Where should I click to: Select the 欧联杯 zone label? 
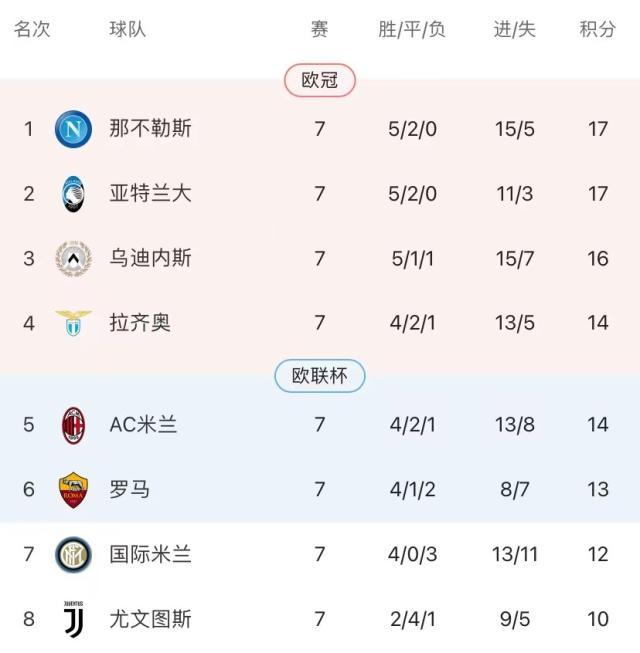point(320,376)
